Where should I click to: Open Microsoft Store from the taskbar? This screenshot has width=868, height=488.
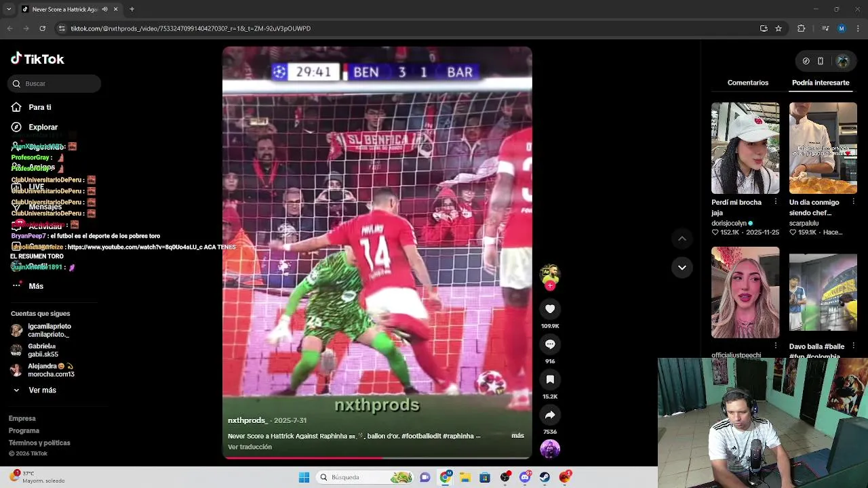485,477
